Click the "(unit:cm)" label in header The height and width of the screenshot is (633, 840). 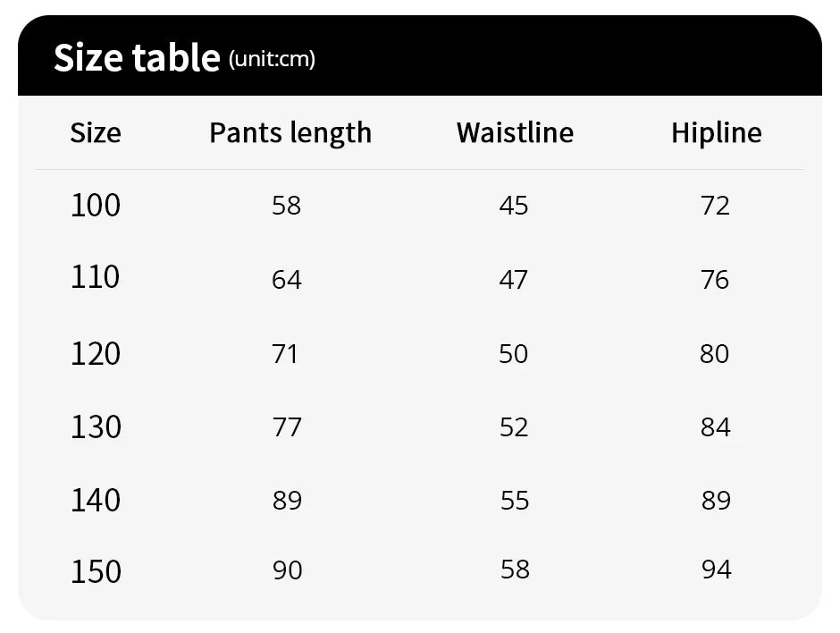pos(272,59)
